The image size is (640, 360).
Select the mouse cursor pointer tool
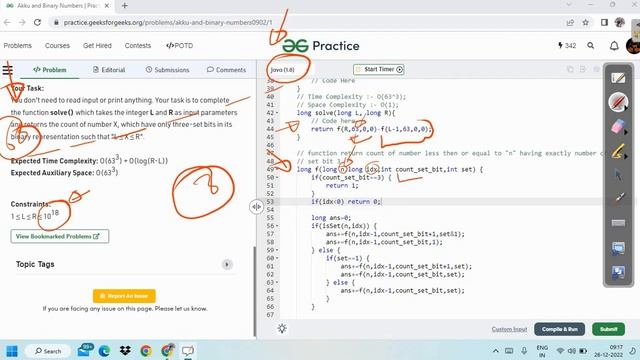click(618, 175)
